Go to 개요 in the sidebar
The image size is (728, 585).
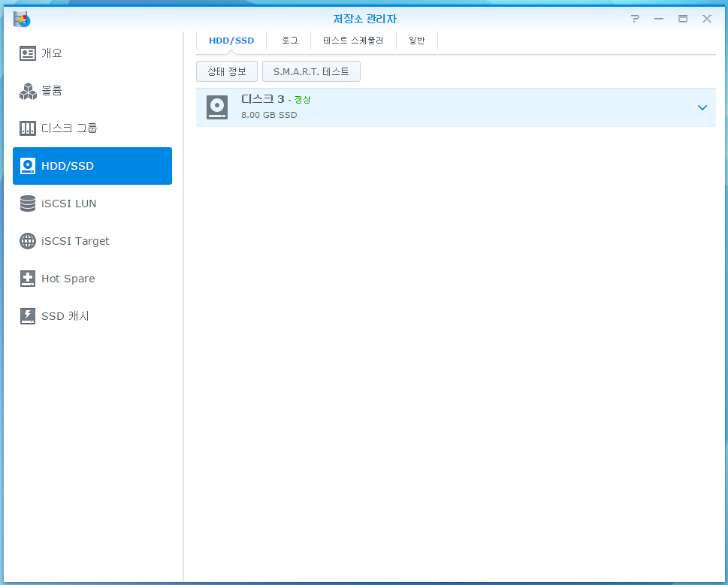92,53
